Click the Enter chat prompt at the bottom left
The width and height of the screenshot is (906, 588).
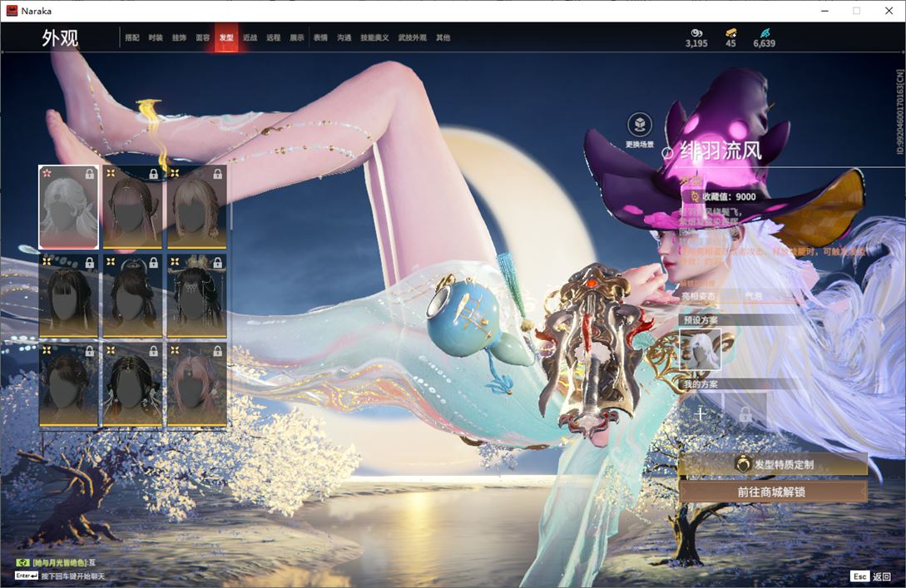coord(60,576)
